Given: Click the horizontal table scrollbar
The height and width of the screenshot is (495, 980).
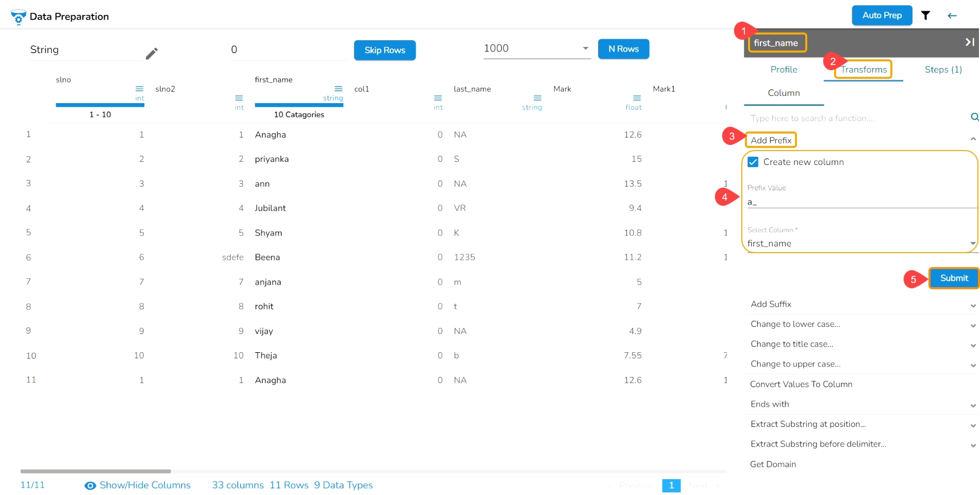Looking at the screenshot, I should point(95,471).
